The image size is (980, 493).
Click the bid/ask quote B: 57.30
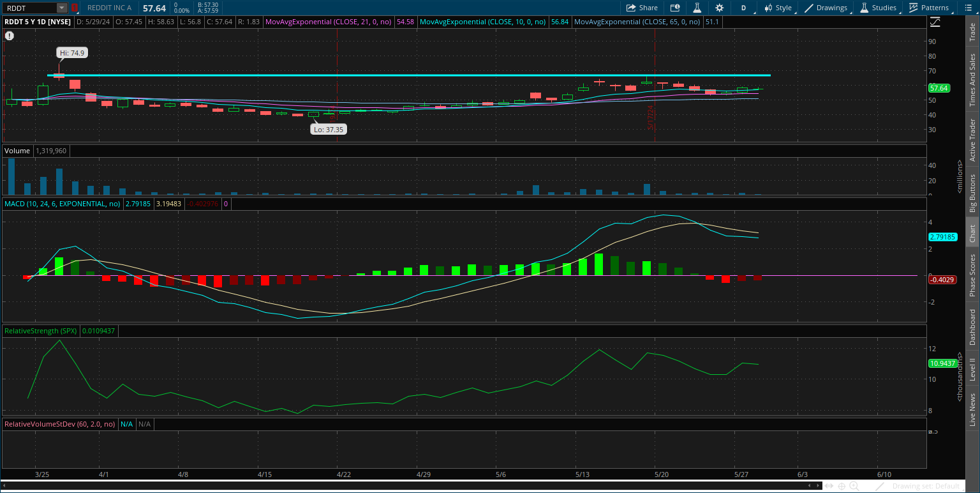point(208,4)
